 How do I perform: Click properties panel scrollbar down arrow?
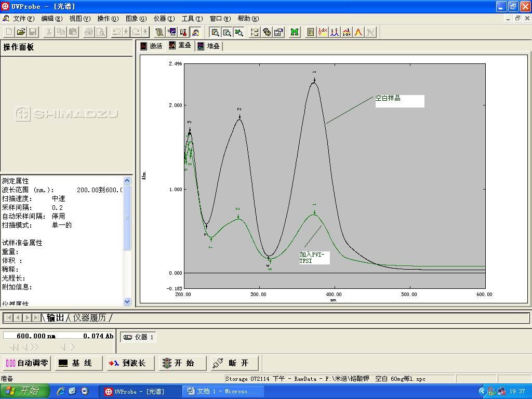pyautogui.click(x=127, y=301)
